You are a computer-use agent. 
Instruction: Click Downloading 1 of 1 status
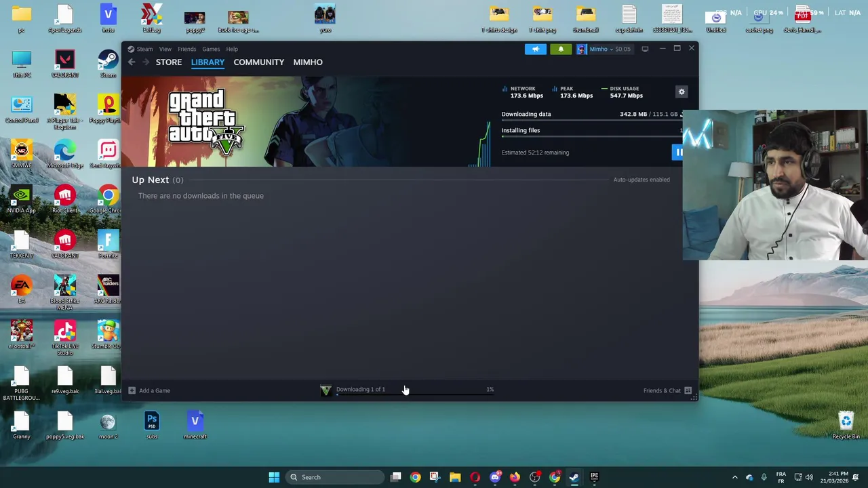coord(360,389)
